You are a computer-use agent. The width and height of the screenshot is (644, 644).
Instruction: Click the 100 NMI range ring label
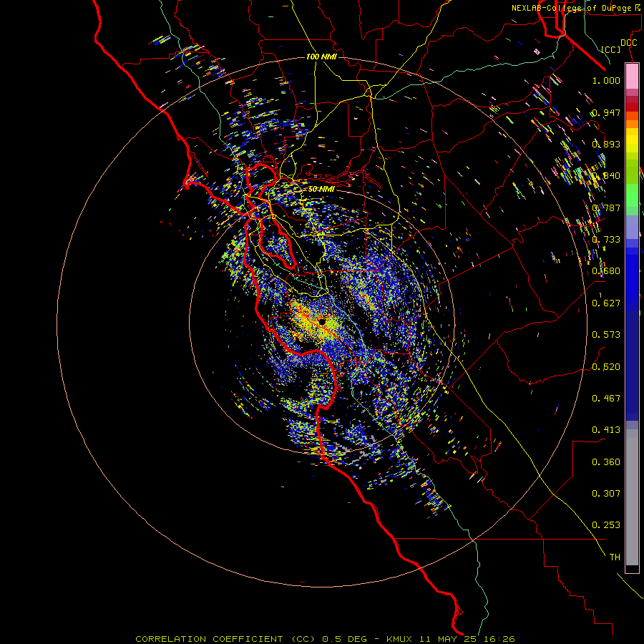(321, 57)
